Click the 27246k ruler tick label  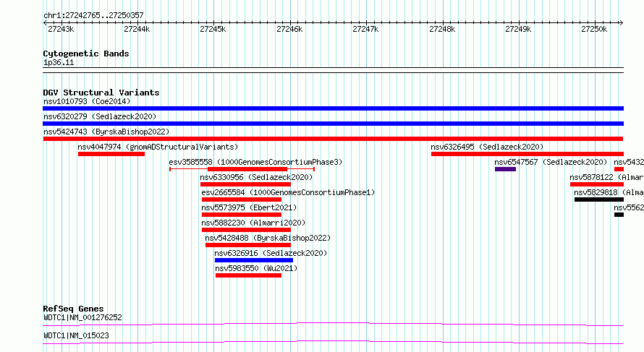pos(289,30)
